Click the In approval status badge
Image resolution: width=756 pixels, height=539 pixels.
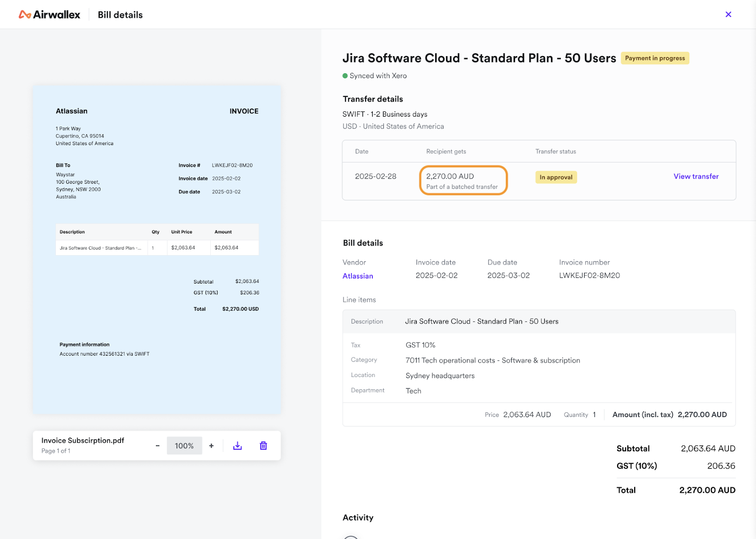[x=556, y=177]
